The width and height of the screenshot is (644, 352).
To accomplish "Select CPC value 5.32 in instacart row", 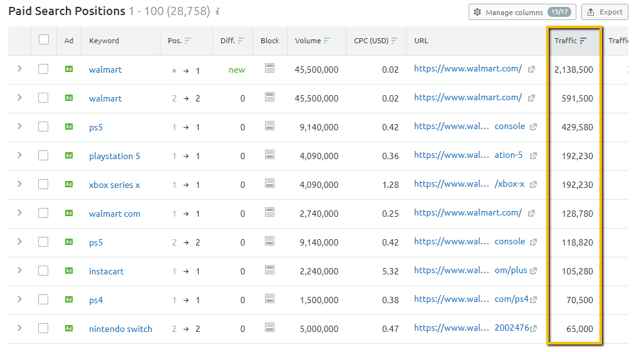I will pos(390,271).
